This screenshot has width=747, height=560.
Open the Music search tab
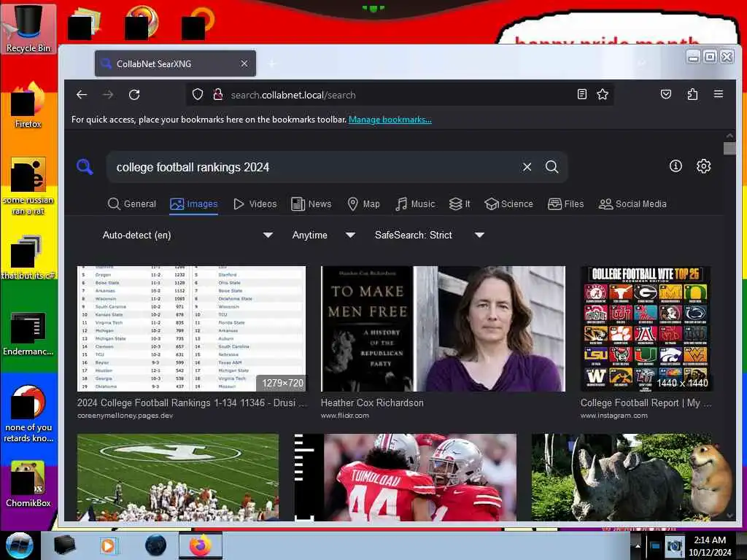(415, 204)
